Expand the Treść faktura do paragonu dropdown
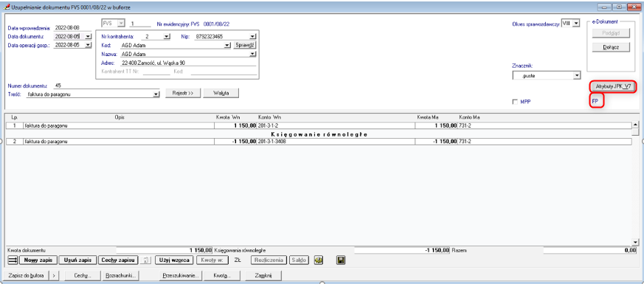Image resolution: width=644 pixels, height=284 pixels. tap(156, 94)
